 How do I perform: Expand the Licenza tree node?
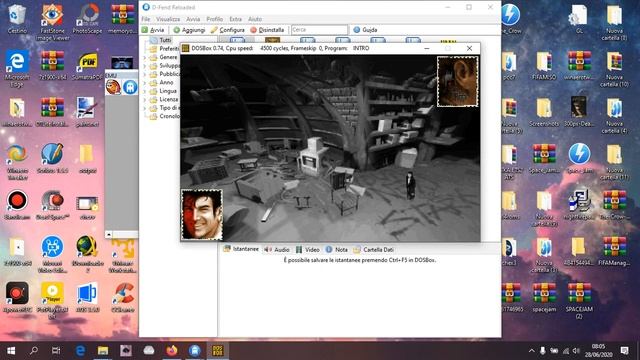144,100
